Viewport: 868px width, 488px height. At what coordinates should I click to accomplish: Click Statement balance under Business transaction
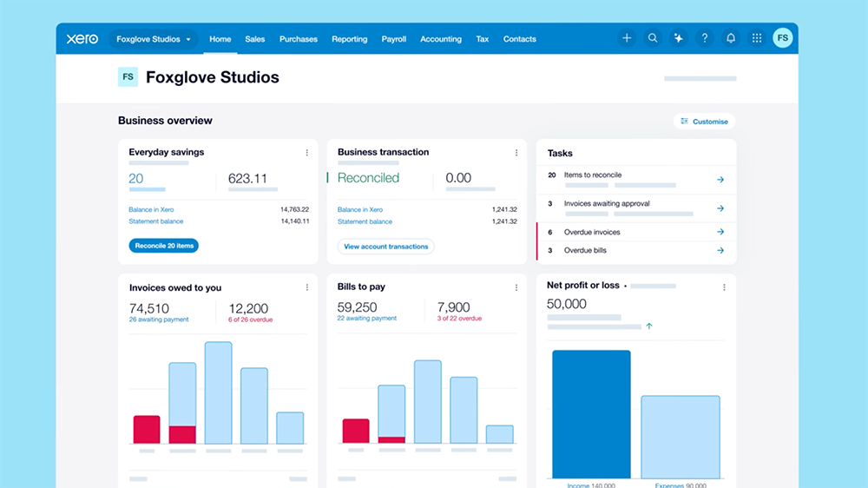365,221
